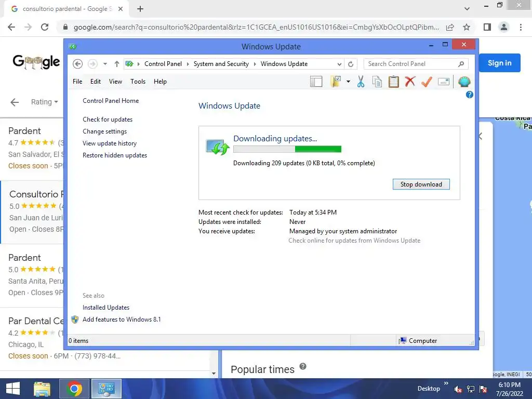The height and width of the screenshot is (399, 532).
Task: Open the Help menu
Action: coord(160,82)
